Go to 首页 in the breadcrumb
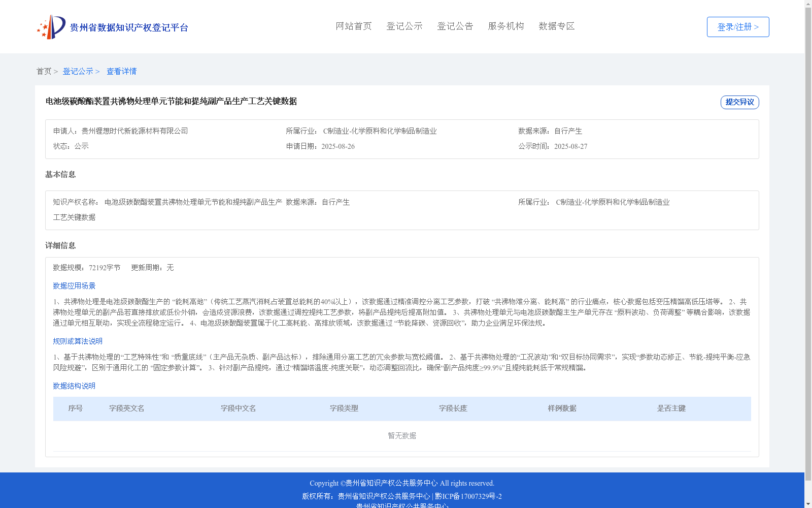Image resolution: width=812 pixels, height=508 pixels. pos(44,71)
